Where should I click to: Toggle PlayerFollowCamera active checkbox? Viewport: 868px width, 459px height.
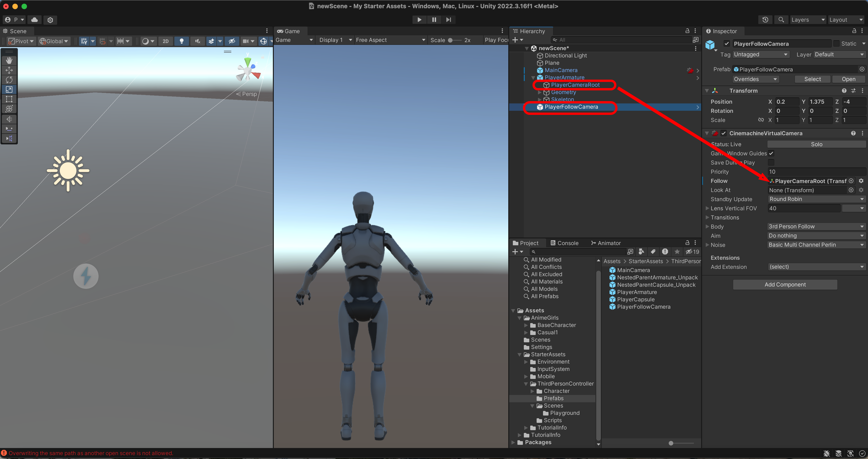(727, 43)
